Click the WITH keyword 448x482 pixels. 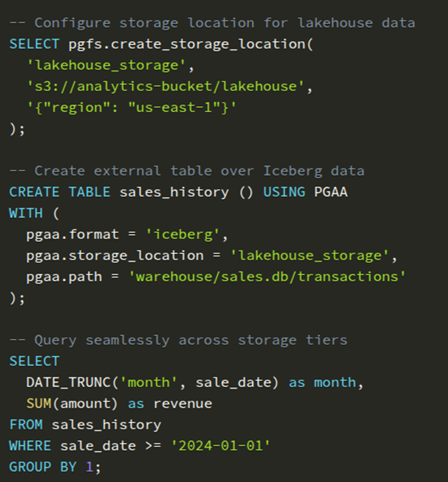pos(26,213)
